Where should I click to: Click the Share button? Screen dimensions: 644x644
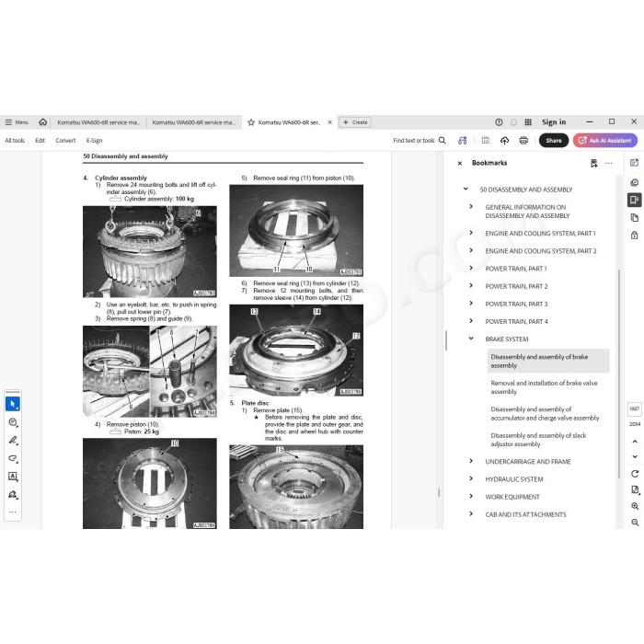click(x=554, y=141)
